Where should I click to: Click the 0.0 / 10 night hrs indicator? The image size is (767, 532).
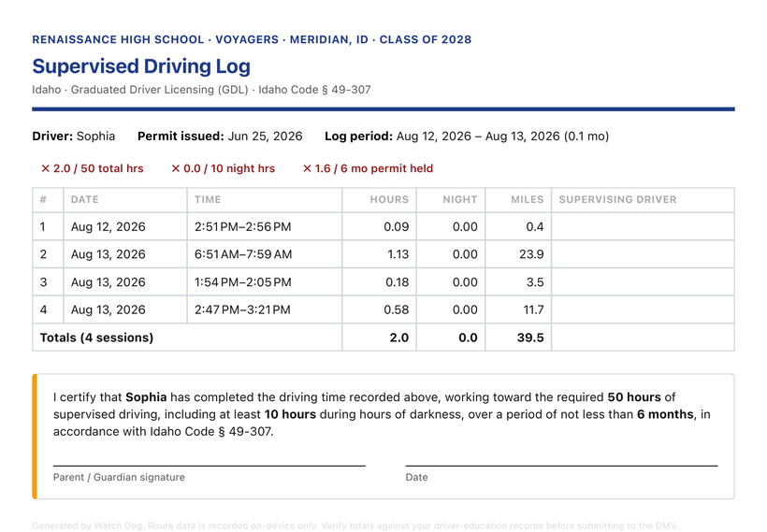click(x=223, y=168)
